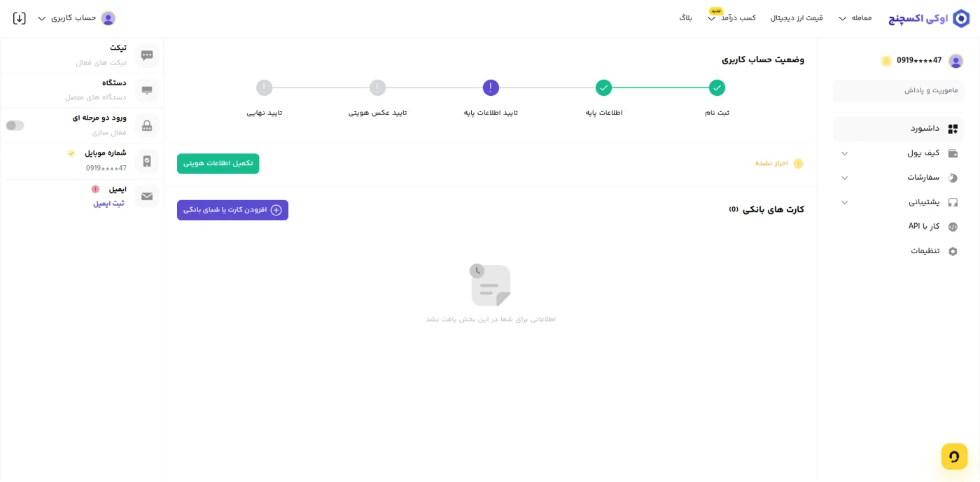Image resolution: width=980 pixels, height=482 pixels.
Task: Expand the کیف پول sidebar menu
Action: pyautogui.click(x=898, y=153)
